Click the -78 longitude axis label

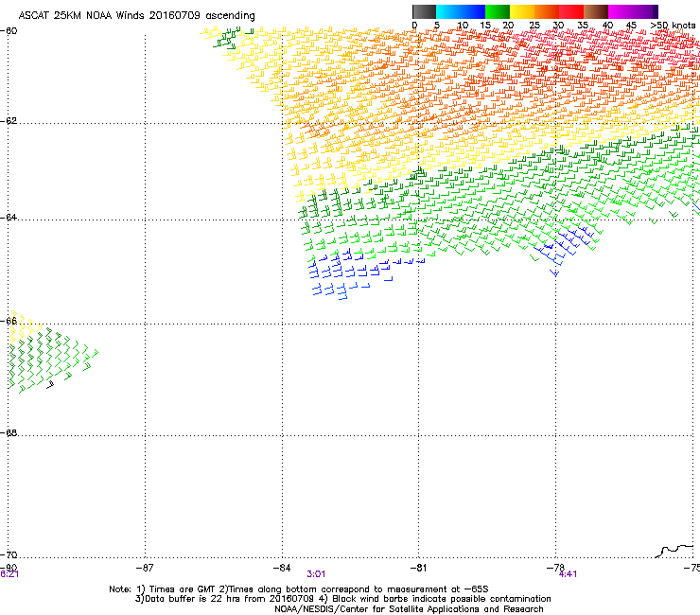click(x=555, y=568)
